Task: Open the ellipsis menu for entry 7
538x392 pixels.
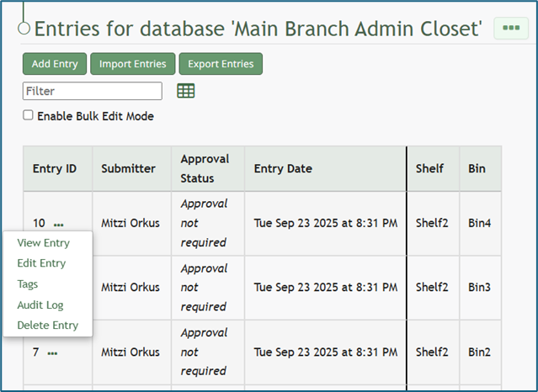Action: (x=52, y=353)
